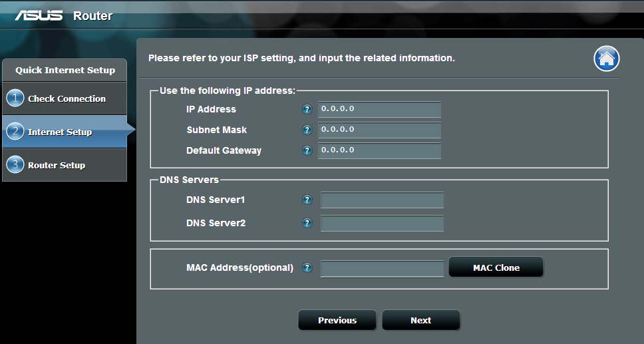Screen dimensions: 644x344
Task: Click the ASUS logo
Action: tap(39, 15)
